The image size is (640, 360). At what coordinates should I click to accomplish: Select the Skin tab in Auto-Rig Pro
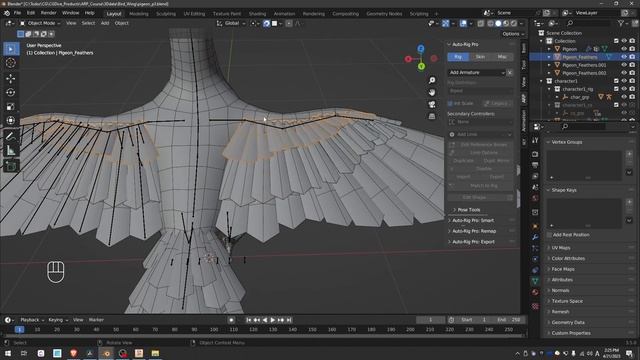point(480,57)
